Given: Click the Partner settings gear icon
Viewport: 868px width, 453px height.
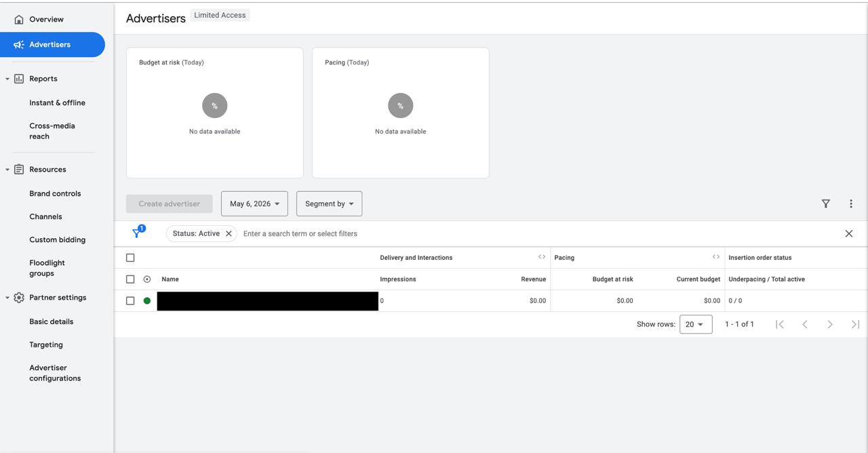Looking at the screenshot, I should (19, 298).
